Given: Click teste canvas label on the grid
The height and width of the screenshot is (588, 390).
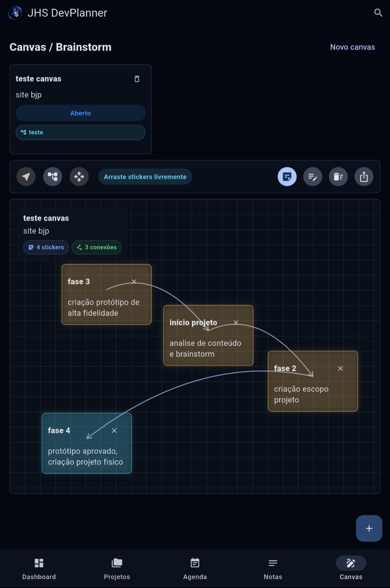Looking at the screenshot, I should click(46, 218).
